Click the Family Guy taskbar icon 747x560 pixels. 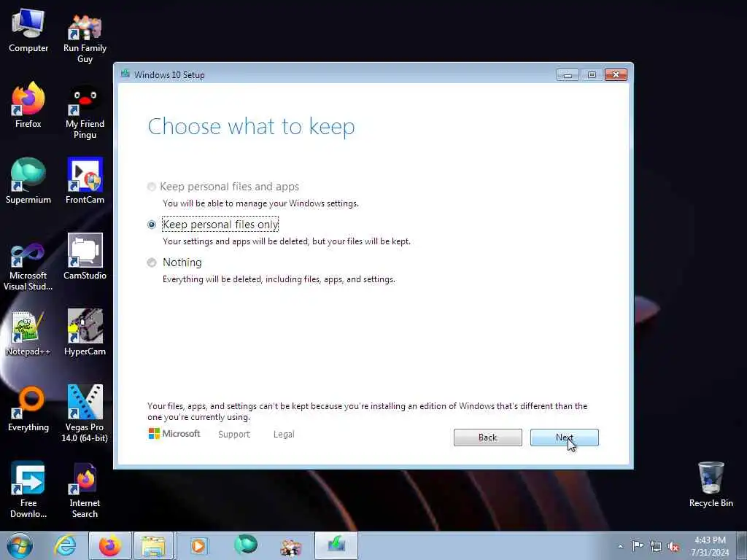point(291,547)
